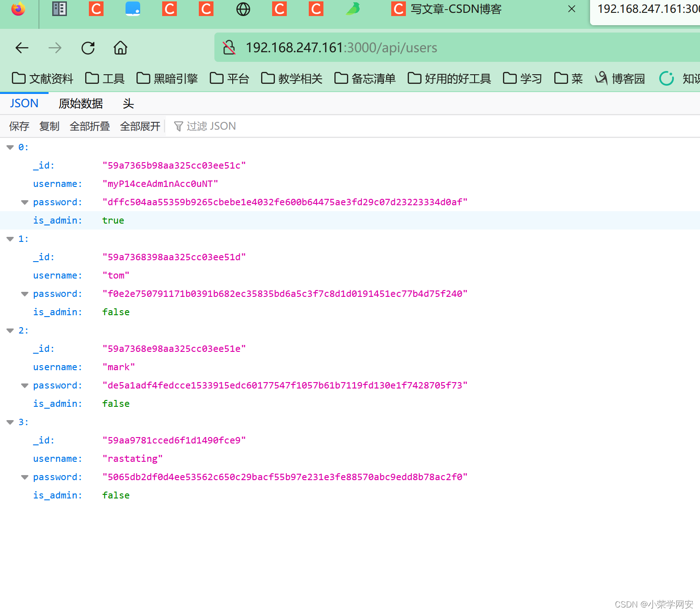The image size is (700, 613).
Task: Select password hash starting with dffc504a
Action: click(285, 202)
